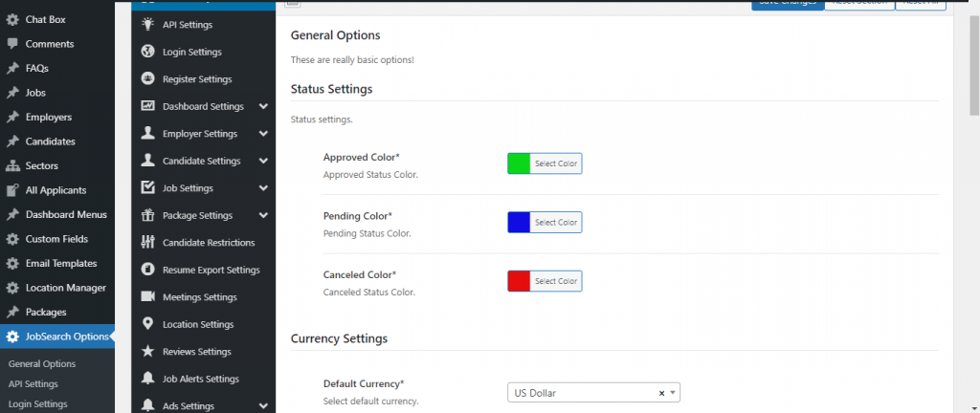The image size is (980, 413).
Task: Click the page's vertical scrollbar thumb
Action: pos(973,66)
